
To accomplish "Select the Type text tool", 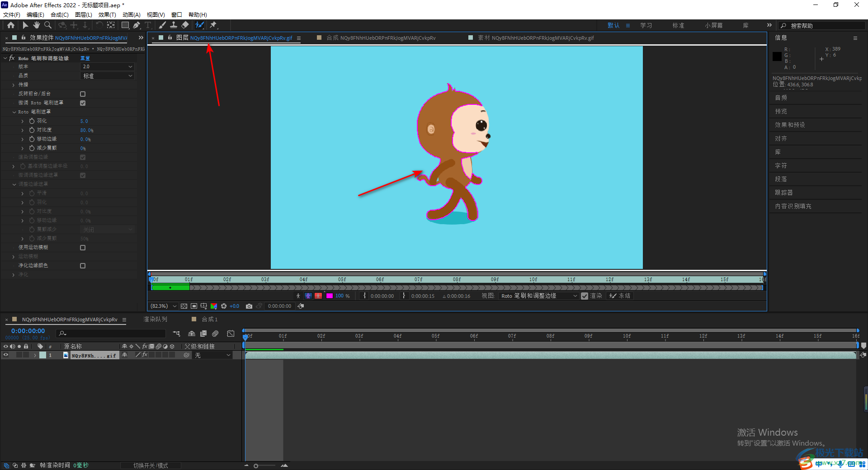I will tap(148, 25).
